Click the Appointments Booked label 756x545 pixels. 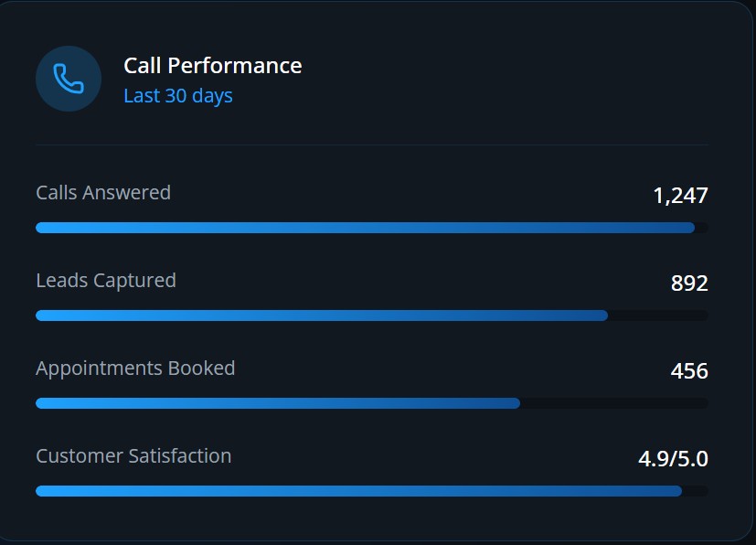[x=135, y=368]
